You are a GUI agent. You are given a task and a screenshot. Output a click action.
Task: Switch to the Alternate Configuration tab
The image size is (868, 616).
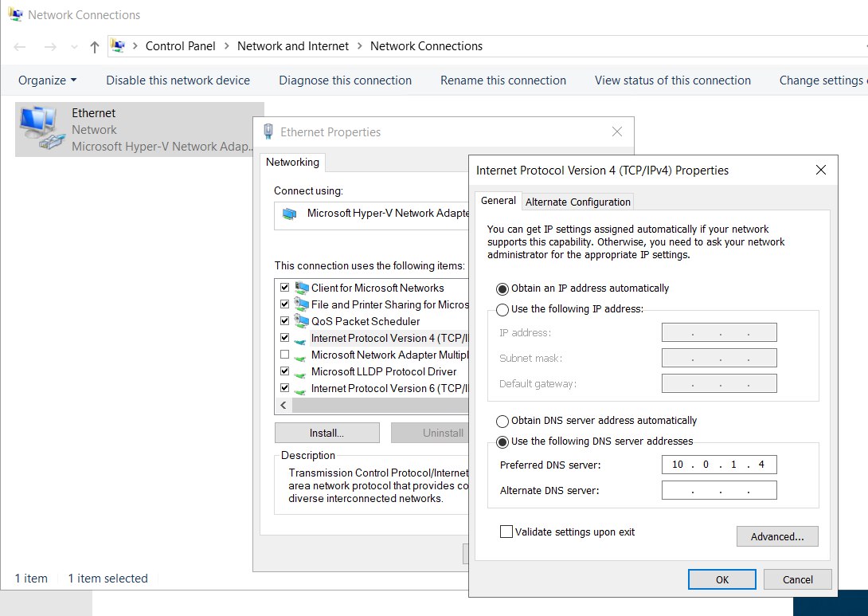577,201
